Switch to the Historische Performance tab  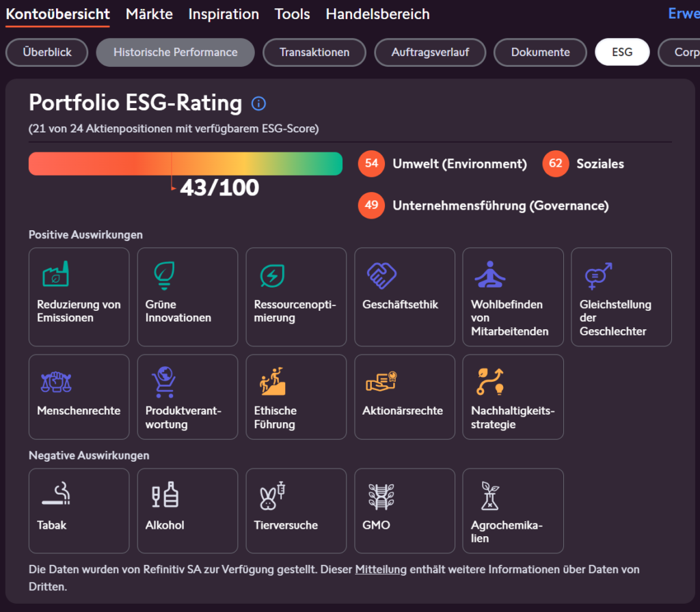[176, 52]
